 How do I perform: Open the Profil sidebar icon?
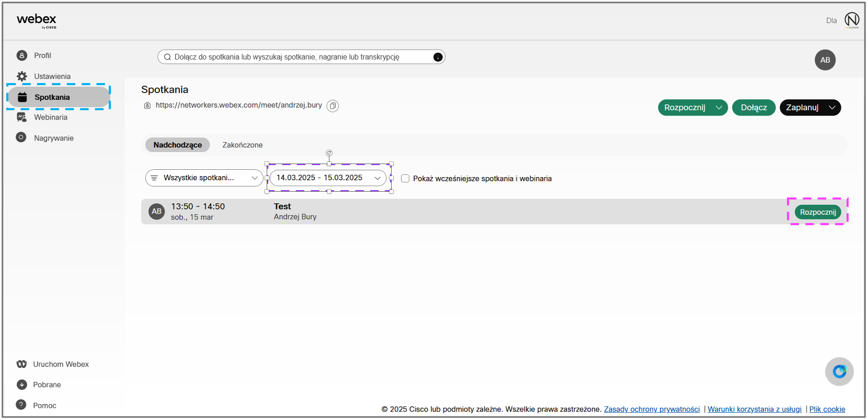[22, 55]
